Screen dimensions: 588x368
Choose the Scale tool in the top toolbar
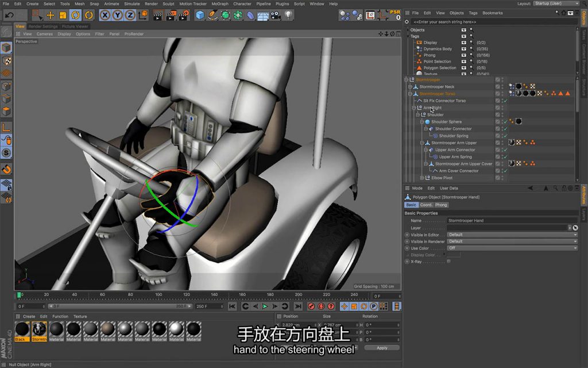(x=63, y=16)
